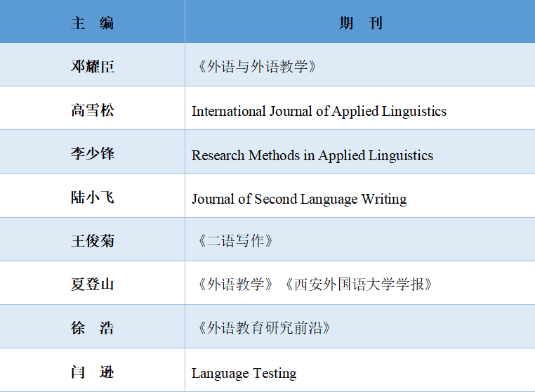This screenshot has width=535, height=392.
Task: Click the editor name 高雪松
Action: [x=93, y=110]
